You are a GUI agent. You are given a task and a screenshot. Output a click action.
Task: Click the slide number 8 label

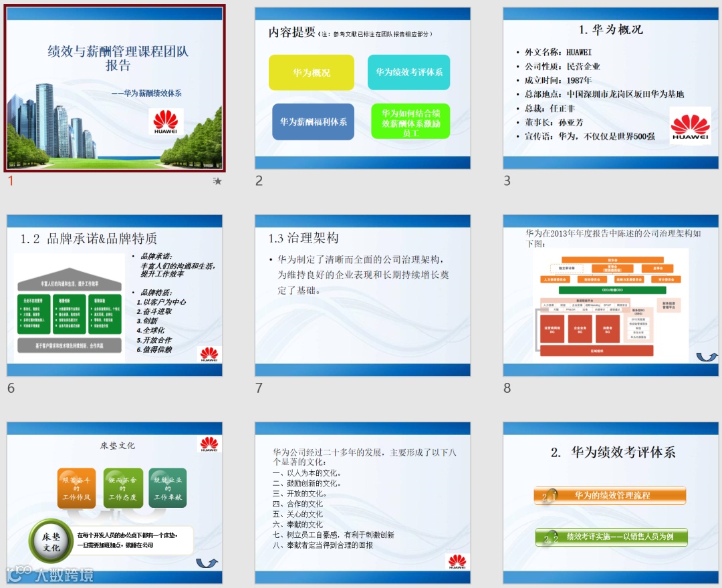507,388
